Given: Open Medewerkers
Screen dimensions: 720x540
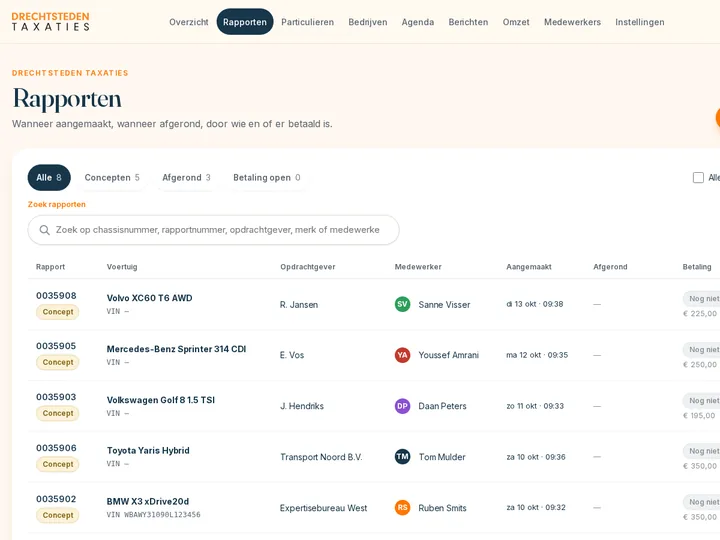Looking at the screenshot, I should coord(572,22).
